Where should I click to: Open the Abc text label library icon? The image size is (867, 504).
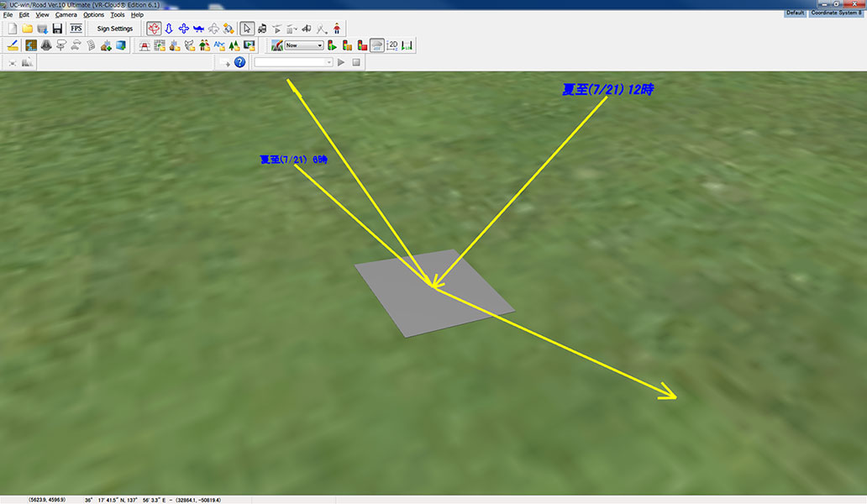coord(219,45)
